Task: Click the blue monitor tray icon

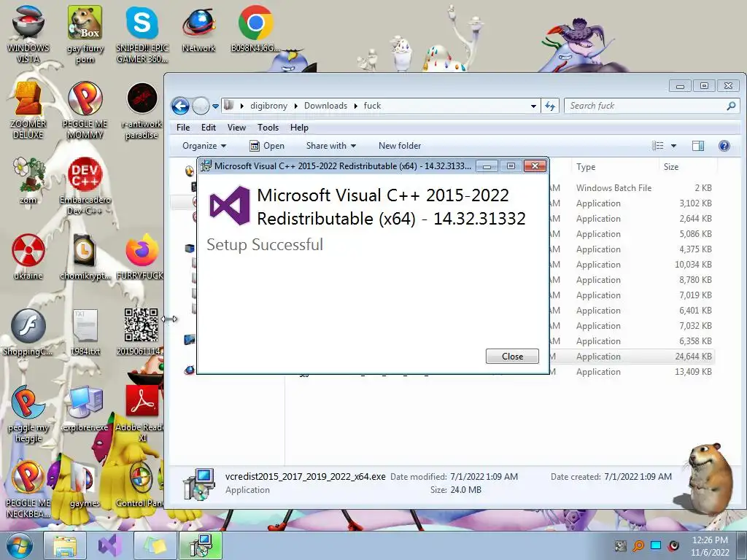Action: [x=656, y=545]
